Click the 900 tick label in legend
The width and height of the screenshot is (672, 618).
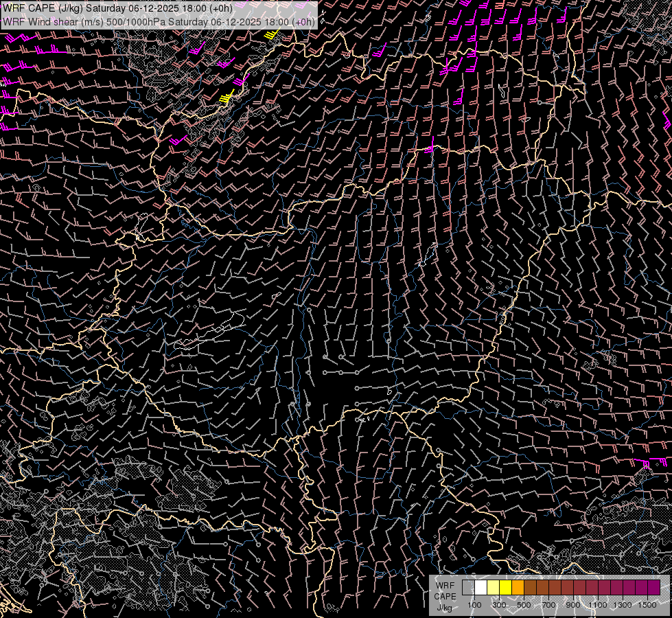tap(573, 605)
